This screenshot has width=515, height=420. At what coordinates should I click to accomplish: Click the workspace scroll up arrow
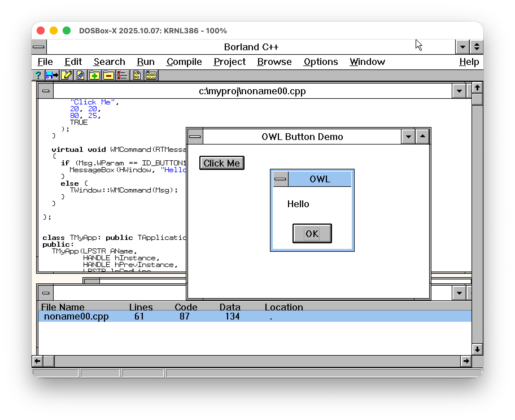477,88
